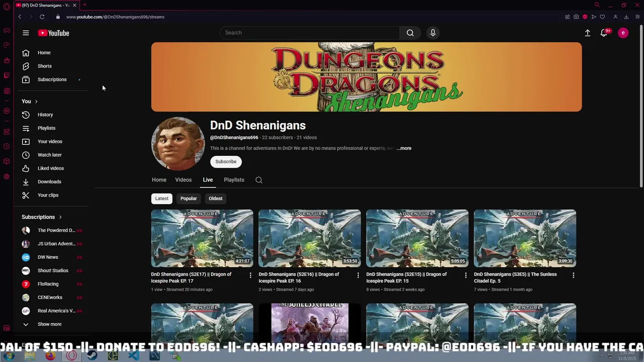This screenshot has height=362, width=644.
Task: Switch to the channel Live tab
Action: (208, 180)
